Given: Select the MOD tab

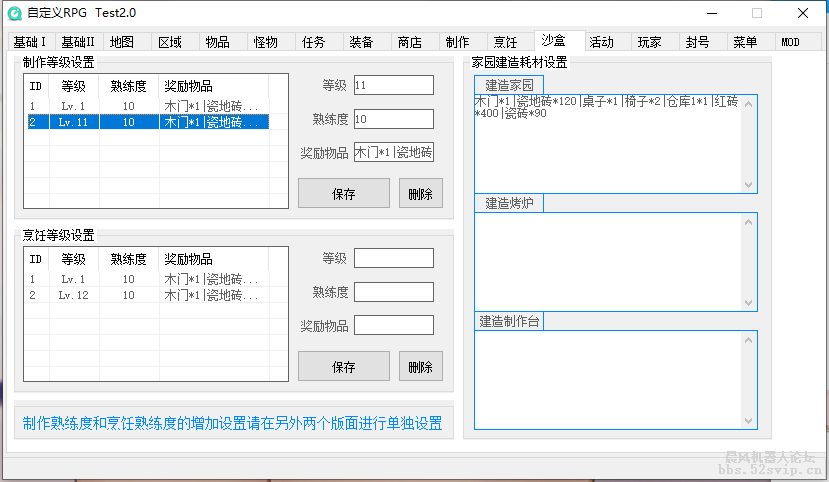Looking at the screenshot, I should click(x=790, y=42).
